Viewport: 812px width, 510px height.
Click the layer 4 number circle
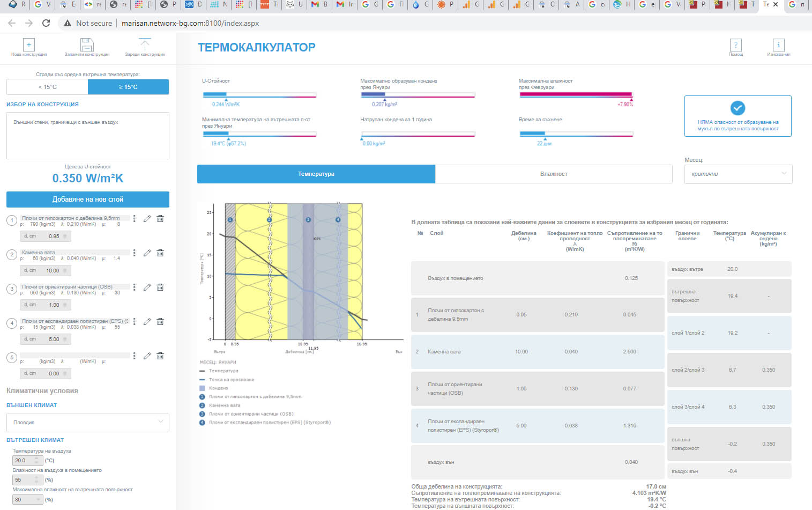pyautogui.click(x=12, y=323)
